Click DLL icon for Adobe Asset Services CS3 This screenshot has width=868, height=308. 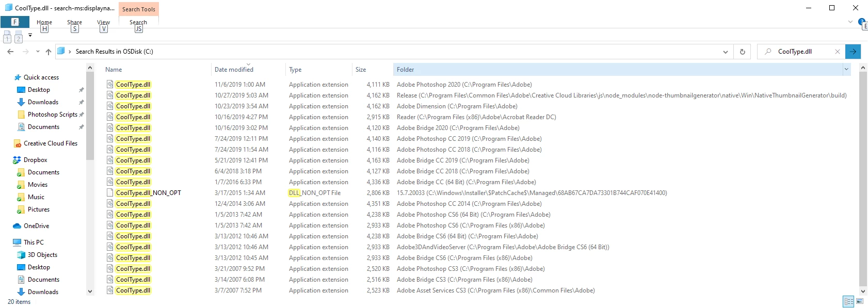point(110,290)
